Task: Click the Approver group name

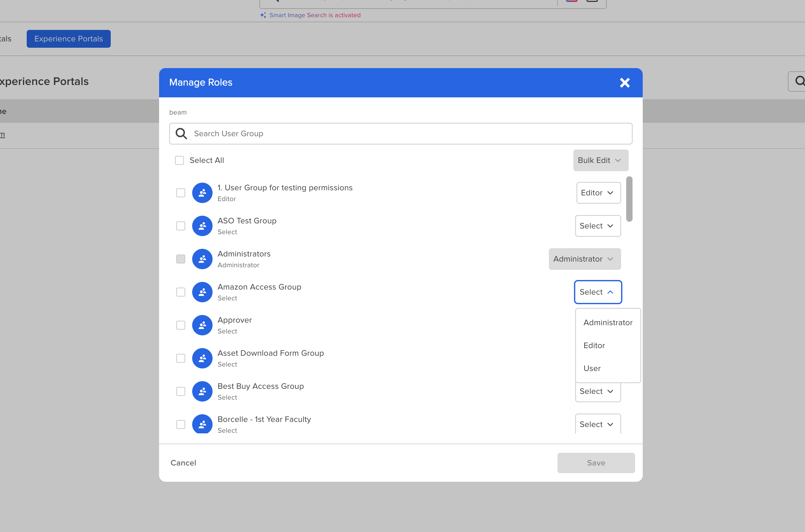Action: click(234, 320)
